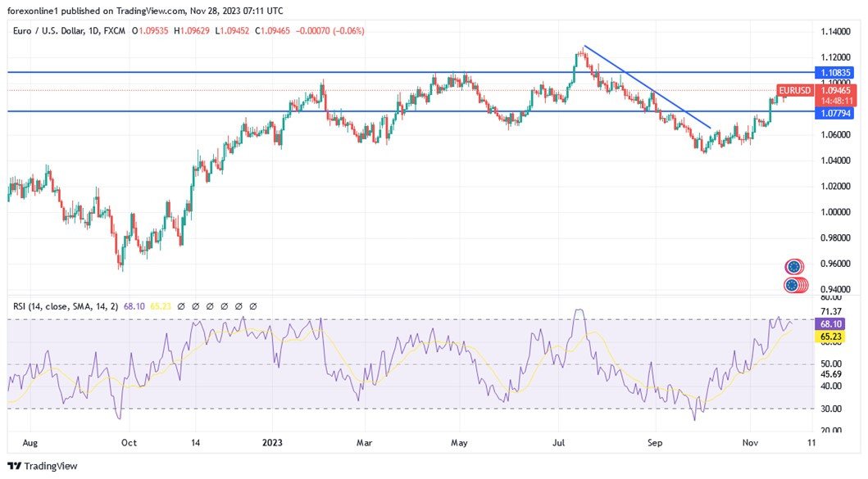Click the change value −0.00070 (−0.06%)

(330, 31)
